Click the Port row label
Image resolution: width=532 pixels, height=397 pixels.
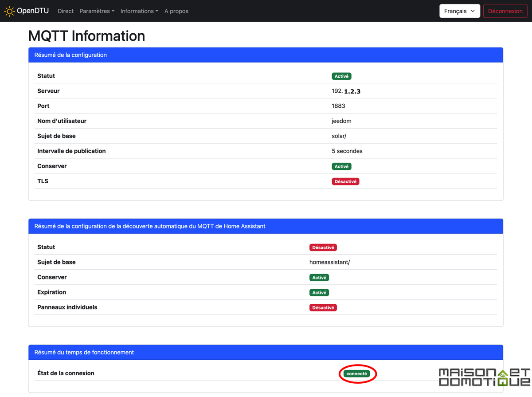43,106
